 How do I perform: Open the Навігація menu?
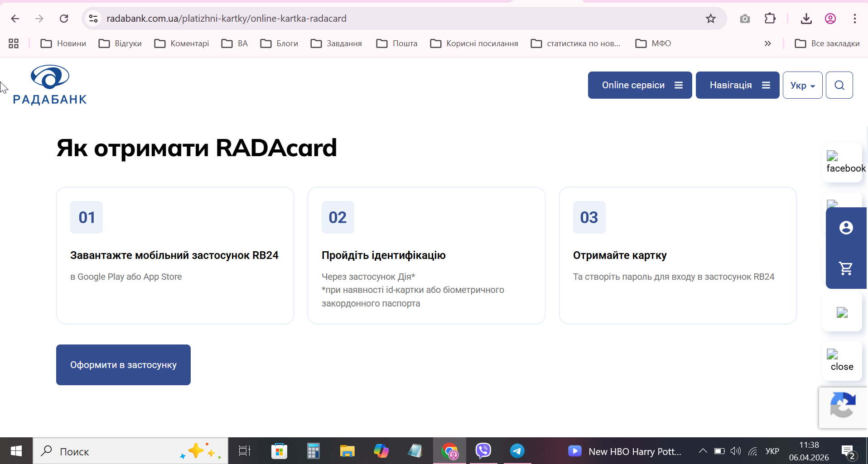tap(738, 85)
